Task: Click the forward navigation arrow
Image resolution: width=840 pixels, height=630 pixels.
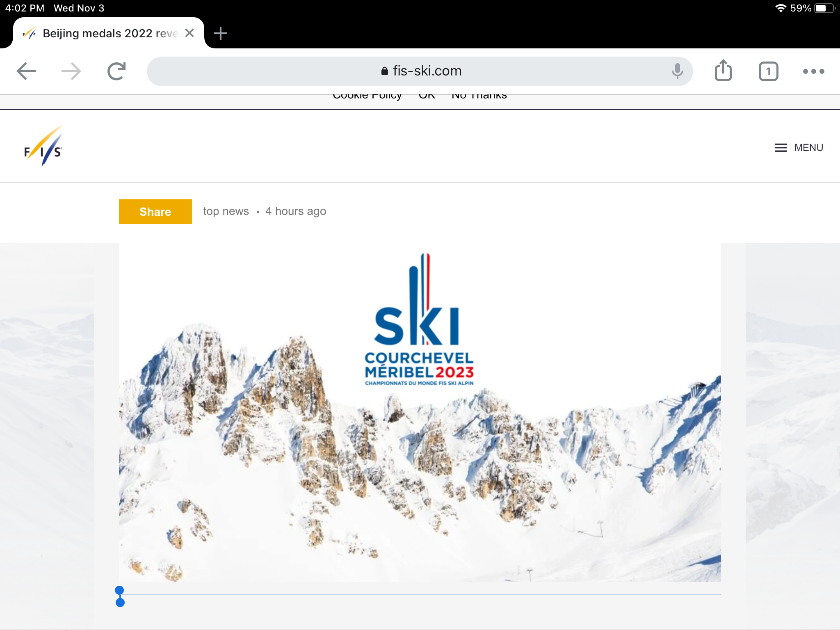Action: pyautogui.click(x=71, y=71)
